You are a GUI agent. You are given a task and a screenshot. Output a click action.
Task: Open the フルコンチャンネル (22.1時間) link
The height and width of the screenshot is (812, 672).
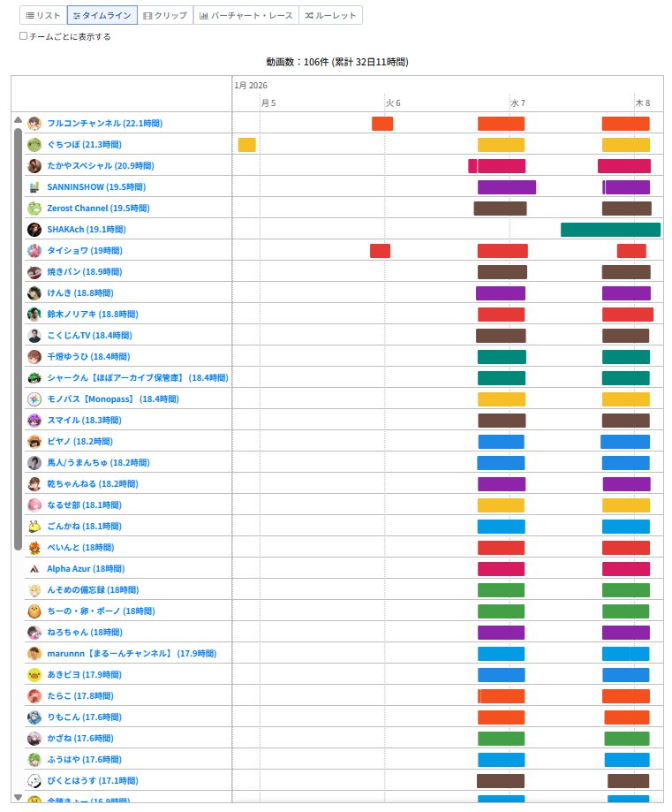point(104,123)
